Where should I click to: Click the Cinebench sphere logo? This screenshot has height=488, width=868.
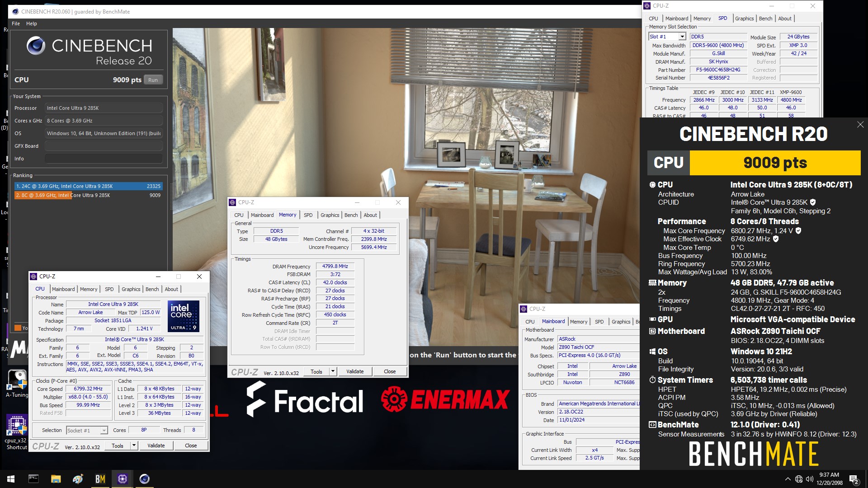(x=36, y=46)
